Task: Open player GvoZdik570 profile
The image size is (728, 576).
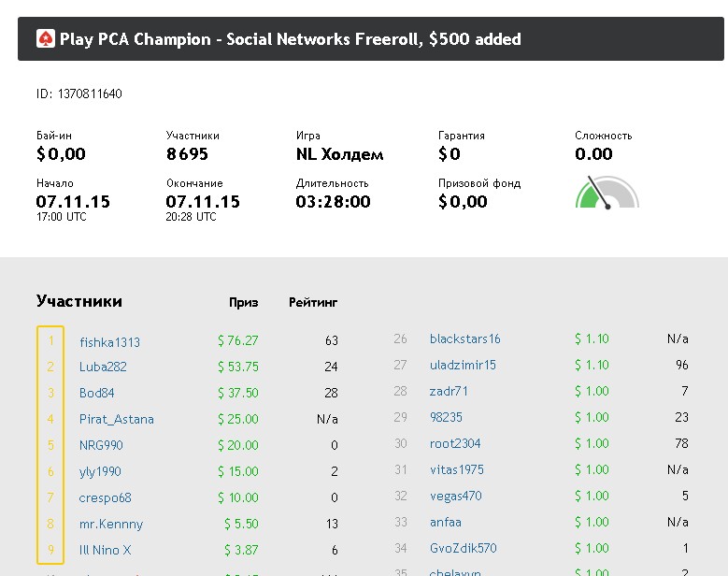Action: click(x=463, y=548)
